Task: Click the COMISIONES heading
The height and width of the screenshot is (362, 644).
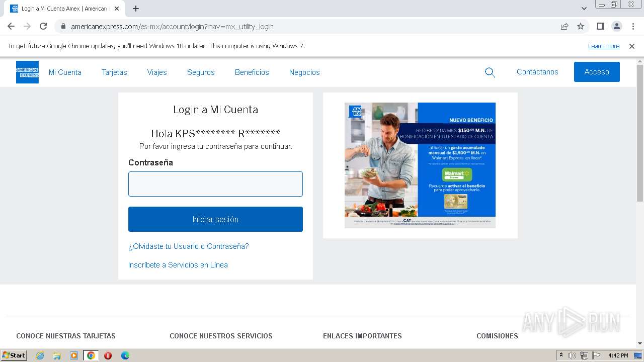Action: click(x=497, y=336)
